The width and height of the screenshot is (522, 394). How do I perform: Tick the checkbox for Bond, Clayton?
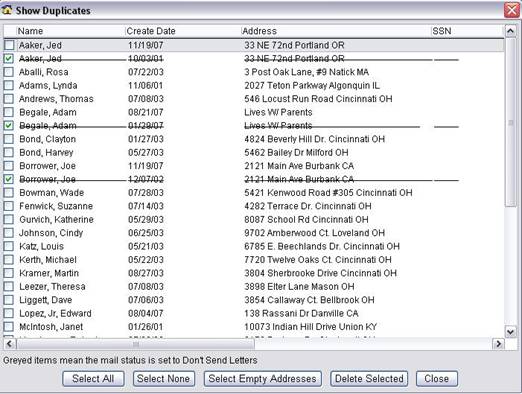point(9,139)
